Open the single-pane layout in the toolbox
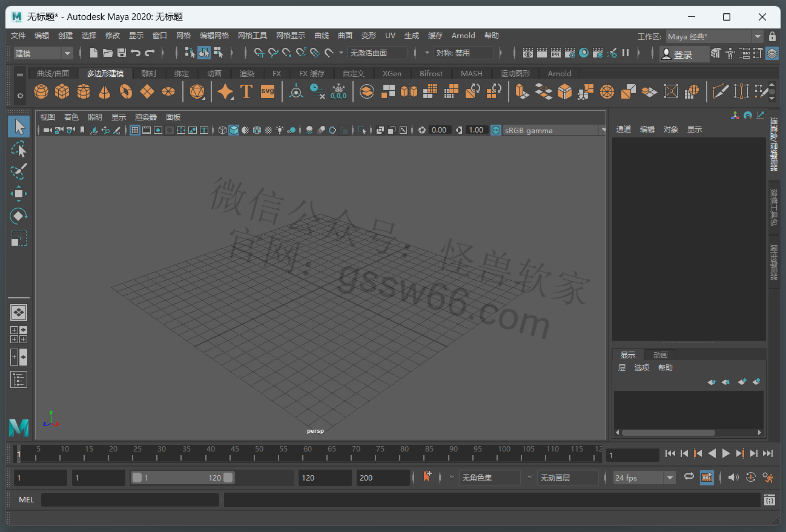 tap(19, 312)
